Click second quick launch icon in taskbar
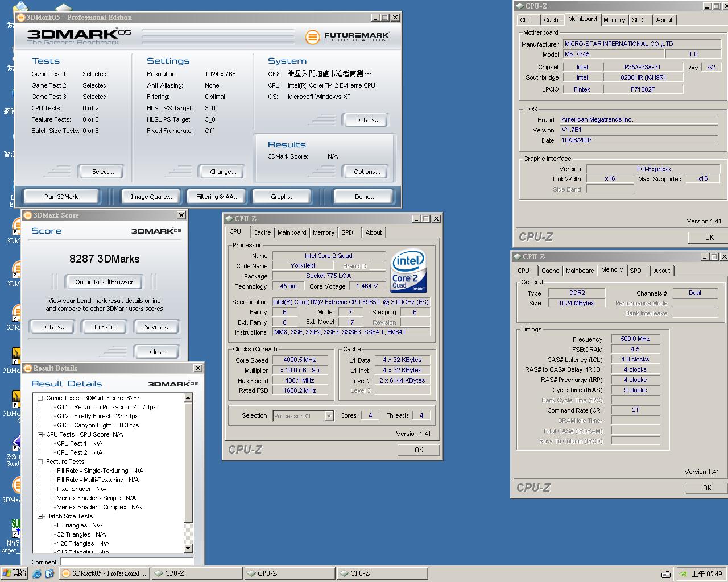Viewport: 728px width, 582px height. pyautogui.click(x=49, y=573)
